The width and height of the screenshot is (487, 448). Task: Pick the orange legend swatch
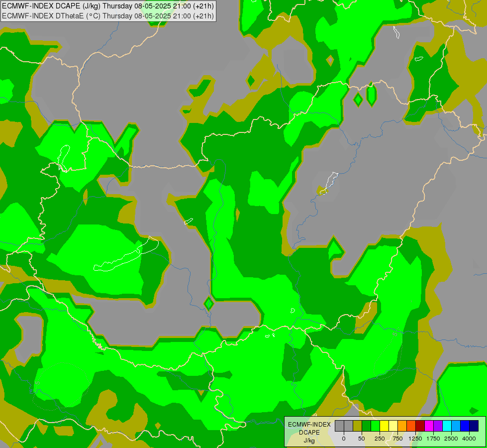(x=402, y=426)
